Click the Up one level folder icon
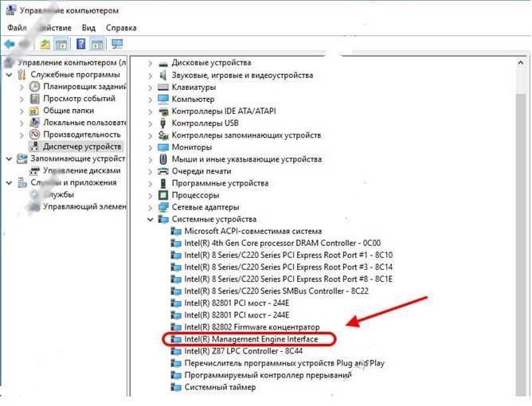Image resolution: width=532 pixels, height=406 pixels. [45, 44]
